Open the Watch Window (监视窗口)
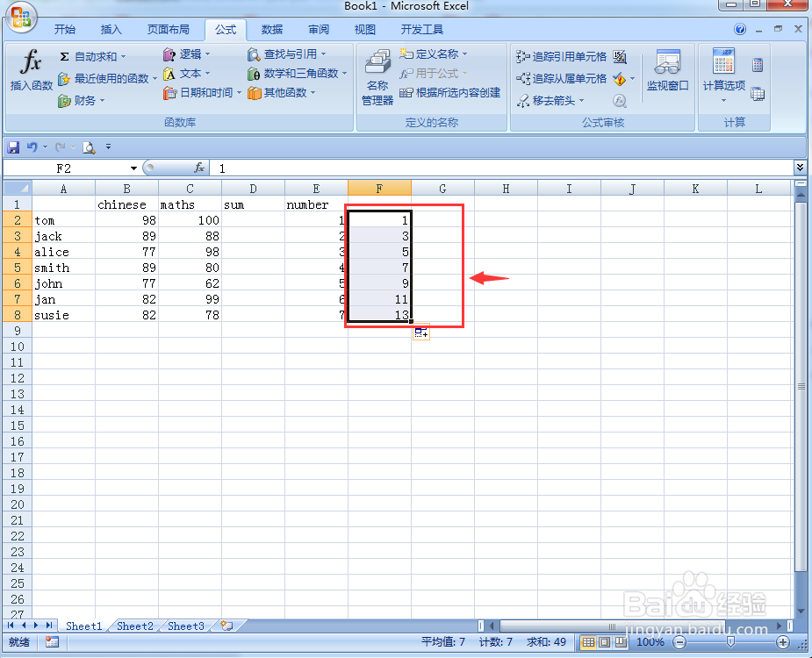 (x=667, y=70)
